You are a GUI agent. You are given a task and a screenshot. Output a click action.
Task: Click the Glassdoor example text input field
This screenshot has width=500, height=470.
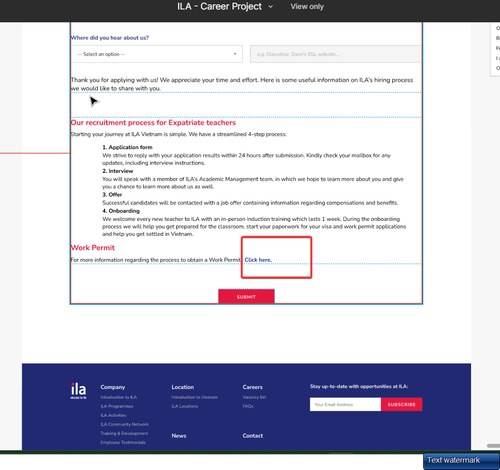[336, 54]
